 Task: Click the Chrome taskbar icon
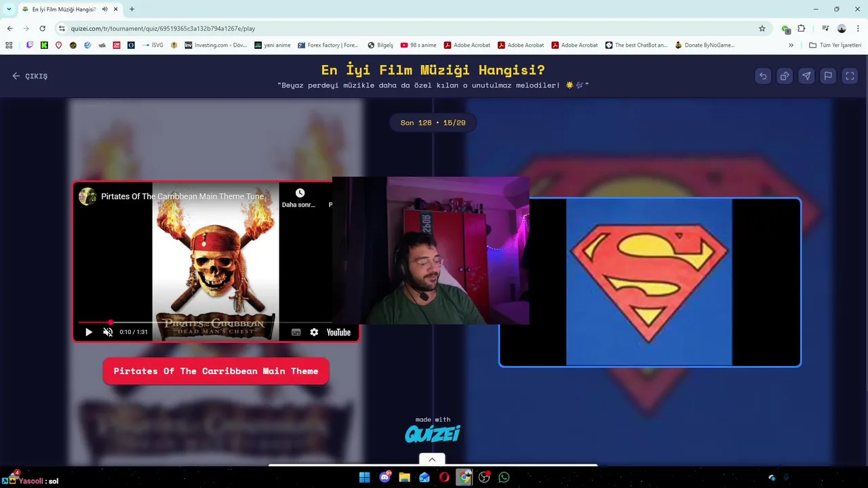pyautogui.click(x=464, y=477)
